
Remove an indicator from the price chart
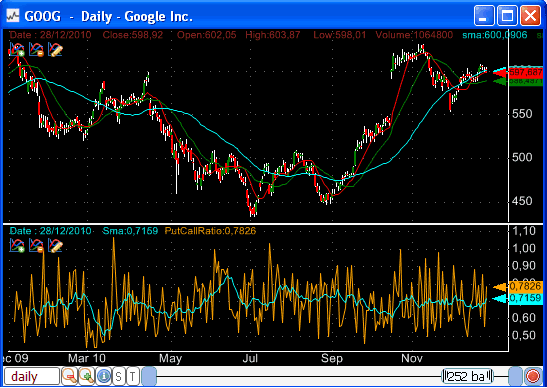(x=36, y=50)
